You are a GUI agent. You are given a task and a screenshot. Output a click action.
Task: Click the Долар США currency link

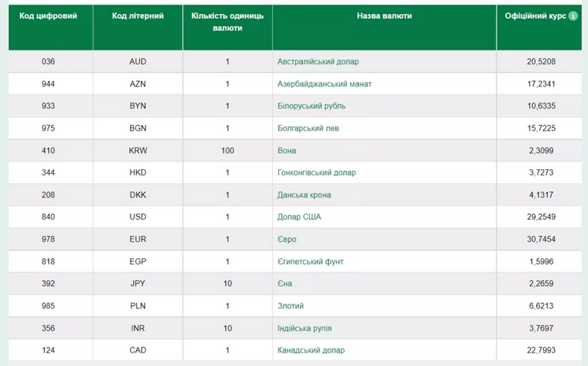299,216
